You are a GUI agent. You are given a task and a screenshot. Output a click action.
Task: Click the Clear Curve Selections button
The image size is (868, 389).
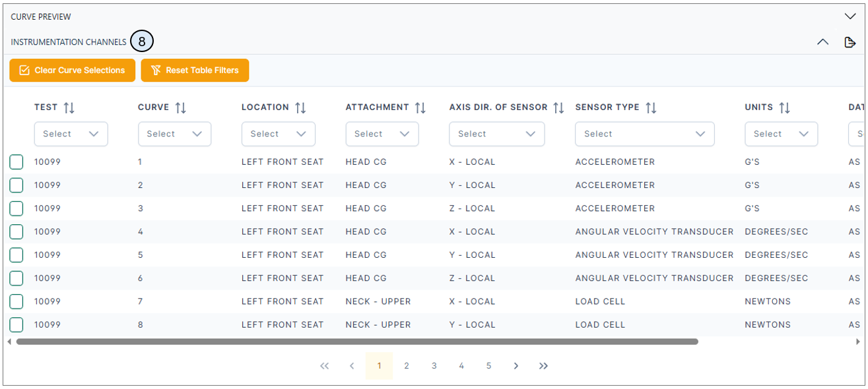point(72,70)
